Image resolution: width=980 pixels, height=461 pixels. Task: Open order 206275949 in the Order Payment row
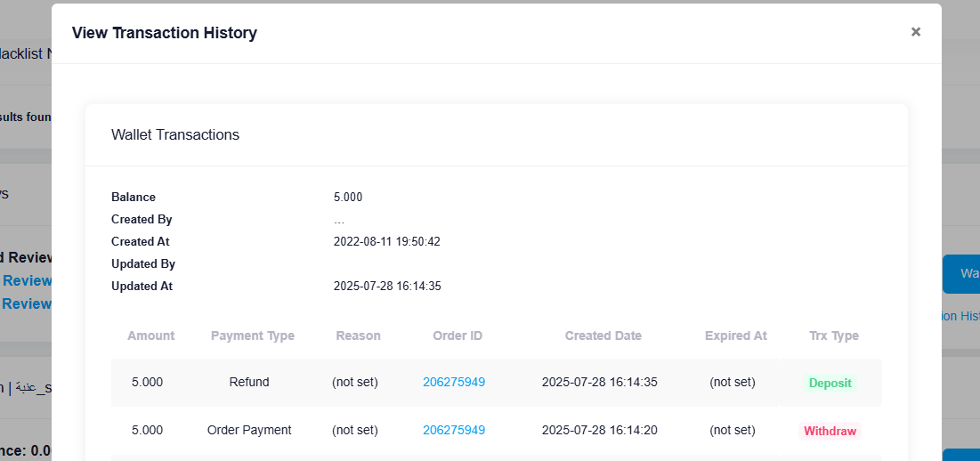[454, 430]
